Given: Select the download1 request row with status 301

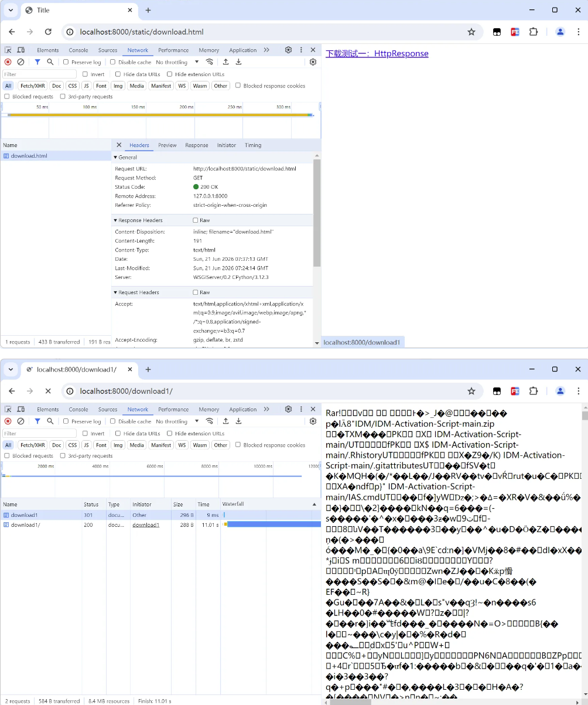Looking at the screenshot, I should [x=160, y=515].
